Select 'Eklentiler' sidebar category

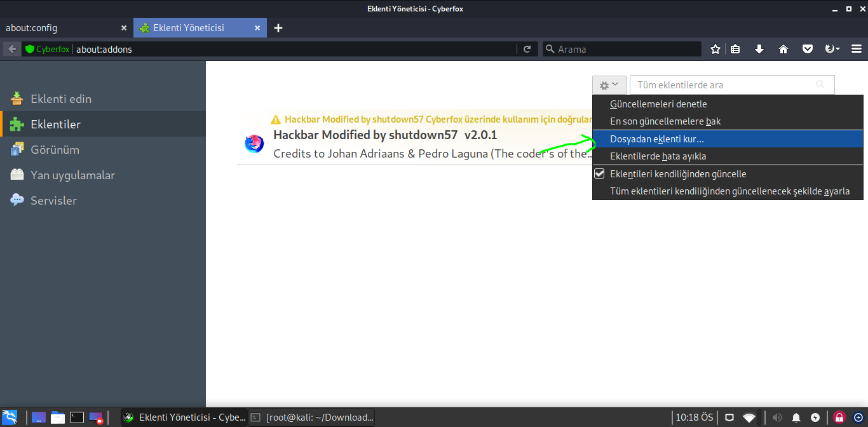pyautogui.click(x=103, y=124)
